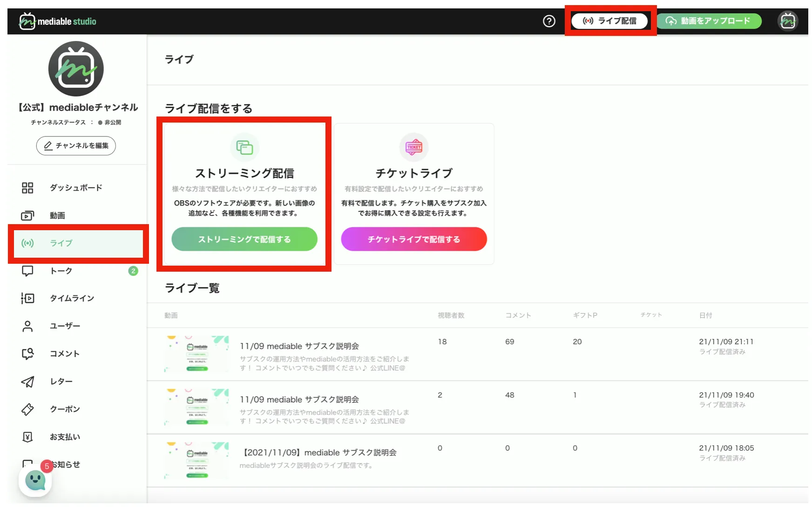This screenshot has width=812, height=507.
Task: Open レター in the sidebar
Action: click(x=61, y=382)
